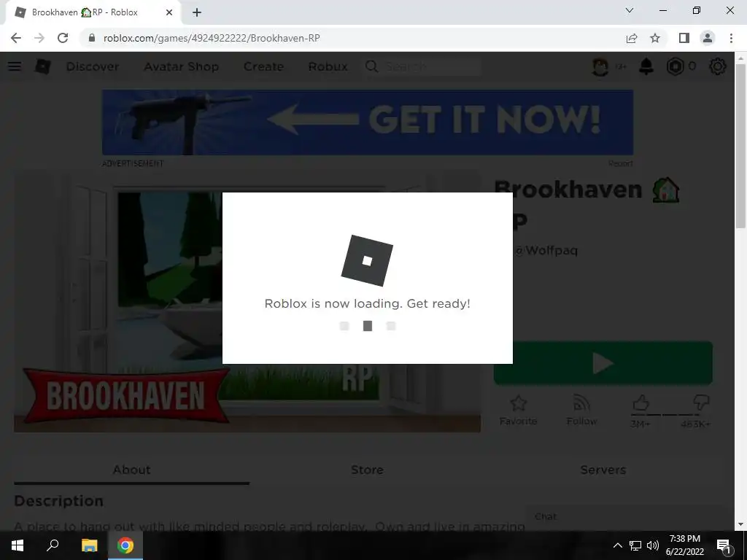Click the page vertical scrollbar thumb

point(740,147)
